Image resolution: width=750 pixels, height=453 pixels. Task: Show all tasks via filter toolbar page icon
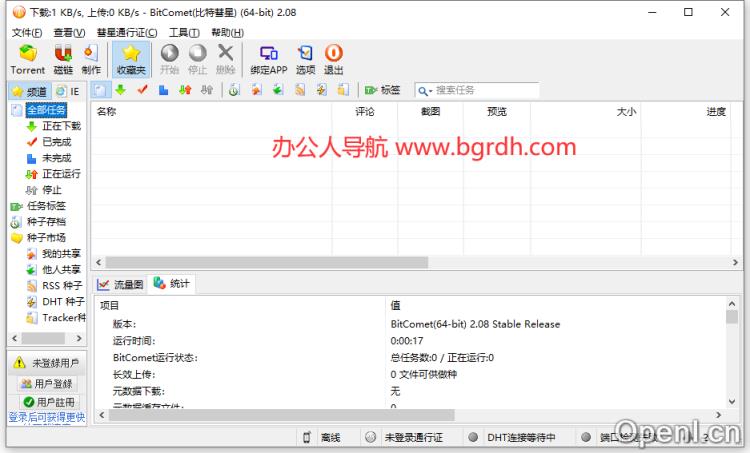tap(100, 90)
